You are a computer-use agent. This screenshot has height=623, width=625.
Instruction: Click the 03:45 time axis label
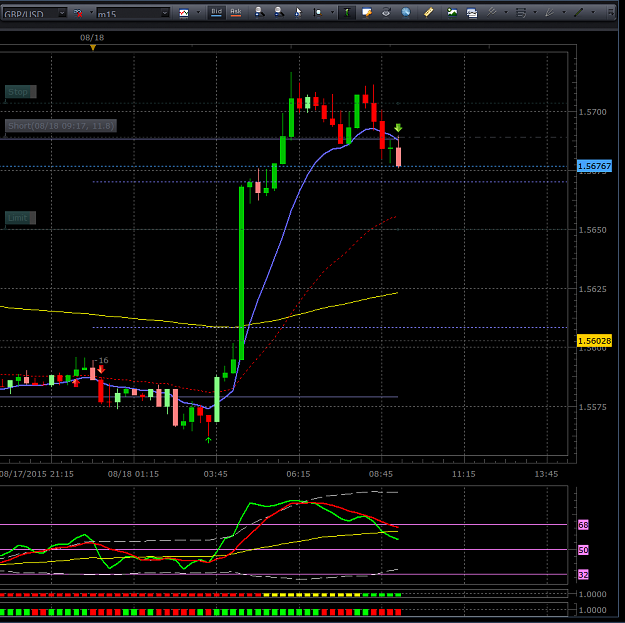pyautogui.click(x=216, y=474)
